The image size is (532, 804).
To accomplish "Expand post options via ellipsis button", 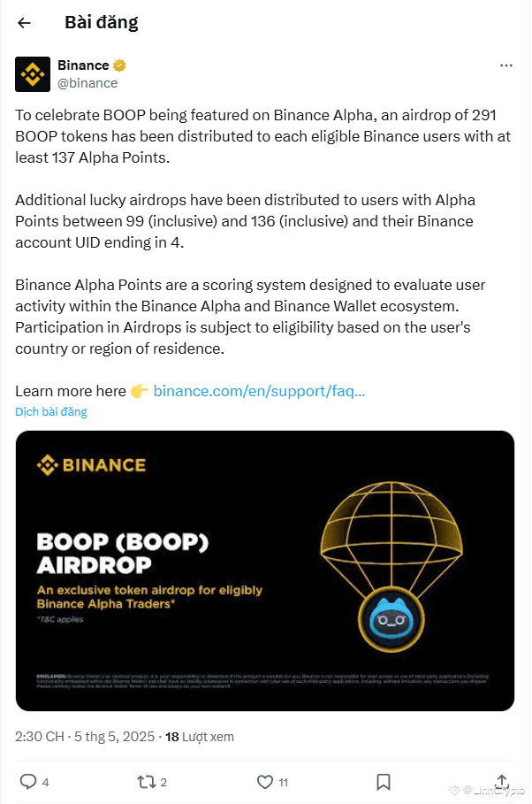I will tap(506, 65).
